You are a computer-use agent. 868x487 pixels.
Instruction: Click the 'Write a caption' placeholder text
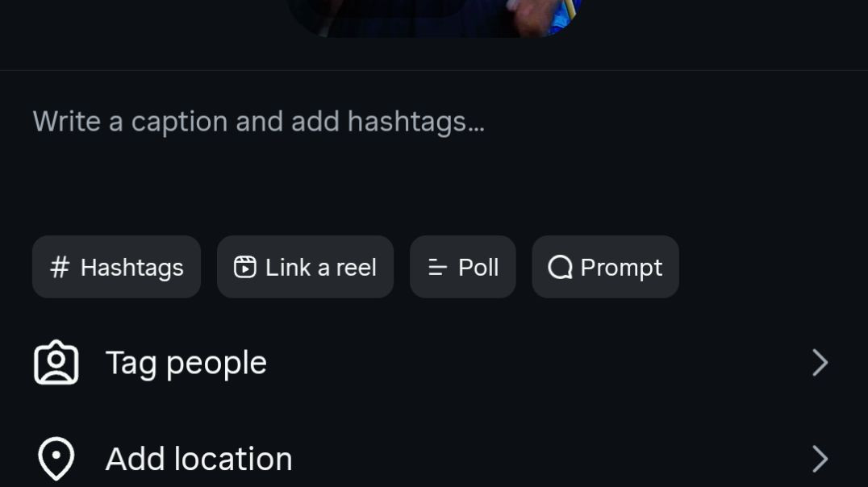click(x=258, y=122)
